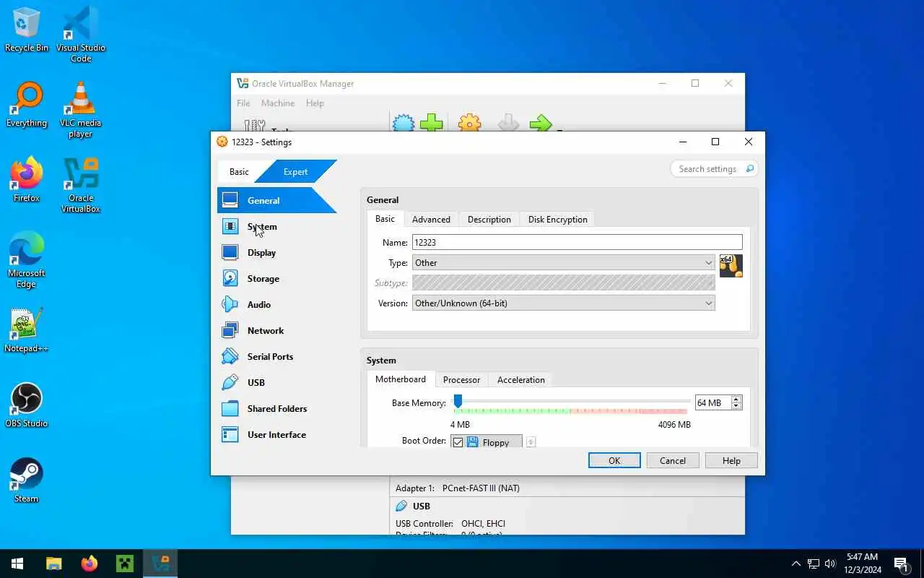Open the notification center icon
Screen dimensions: 924x578
tap(901, 564)
